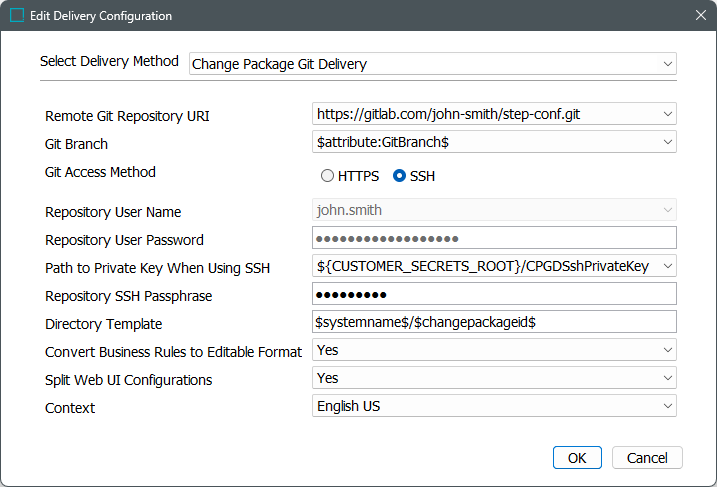Expand the Split Web UI Configurations dropdown
Viewport: 717px width, 487px height.
click(x=668, y=378)
